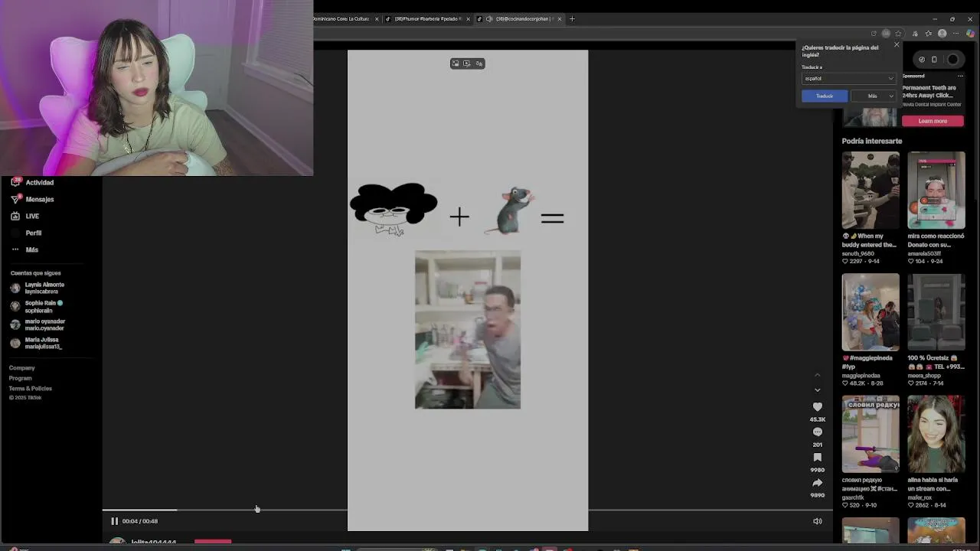Open the comments via the speech-bubble icon
This screenshot has width=980, height=551.
click(817, 432)
